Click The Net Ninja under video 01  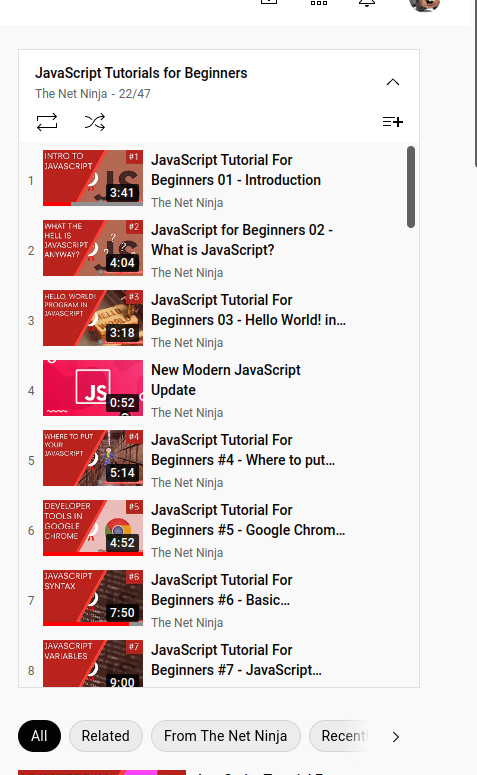[187, 203]
